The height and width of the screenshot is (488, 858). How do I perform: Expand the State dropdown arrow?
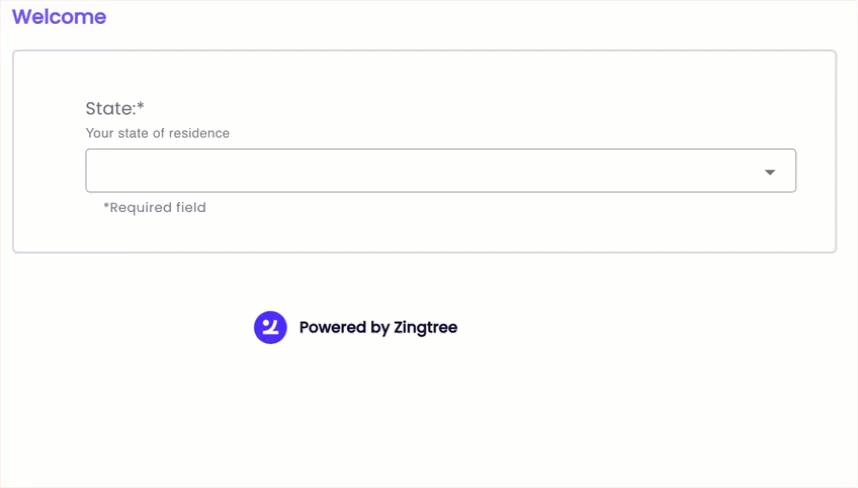point(770,172)
